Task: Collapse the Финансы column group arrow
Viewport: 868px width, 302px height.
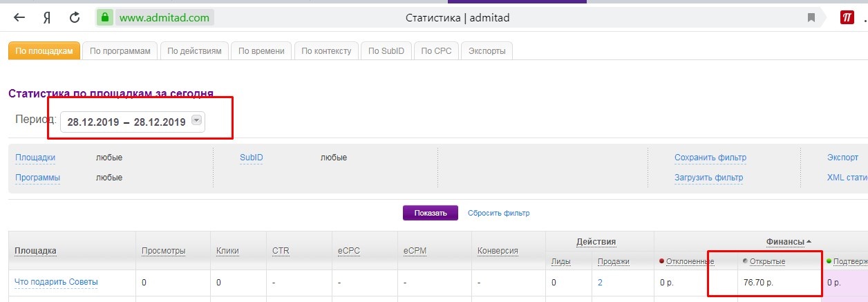Action: [x=809, y=242]
